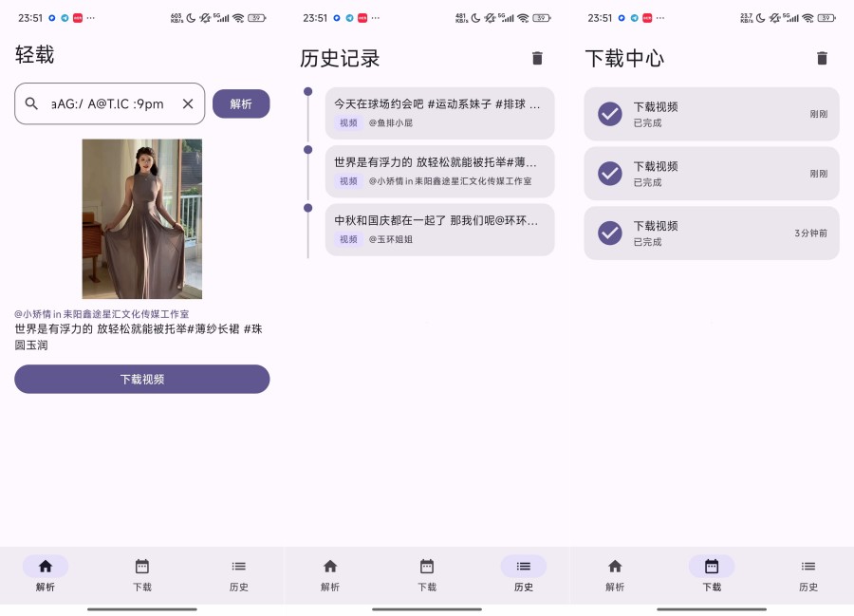Click the 历史记录 page heading

(340, 58)
